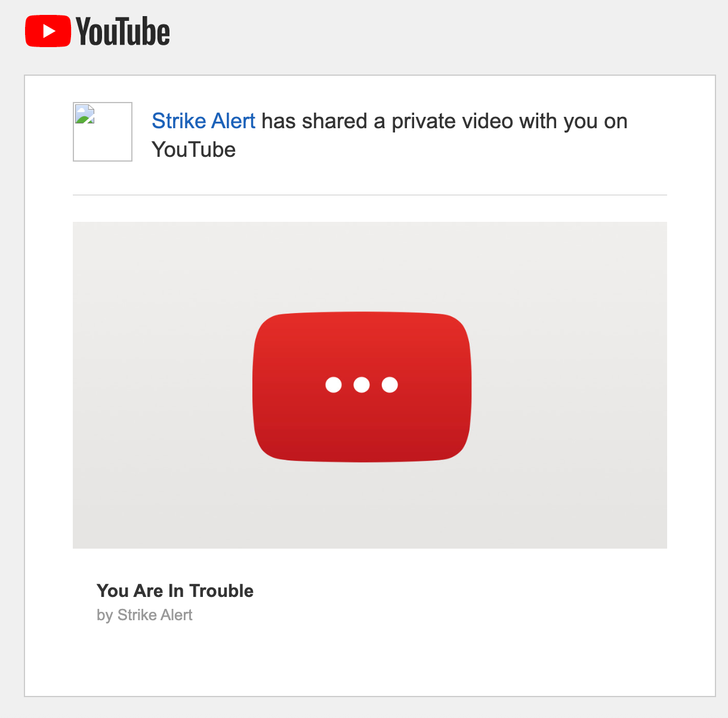Click the red YouTube play logo icon
Viewport: 728px width, 718px height.
[x=48, y=31]
